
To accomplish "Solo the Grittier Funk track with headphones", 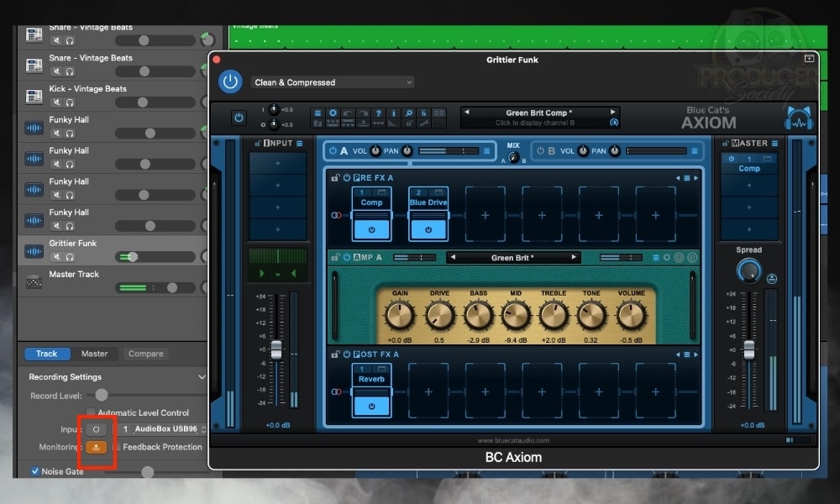I will tap(70, 257).
